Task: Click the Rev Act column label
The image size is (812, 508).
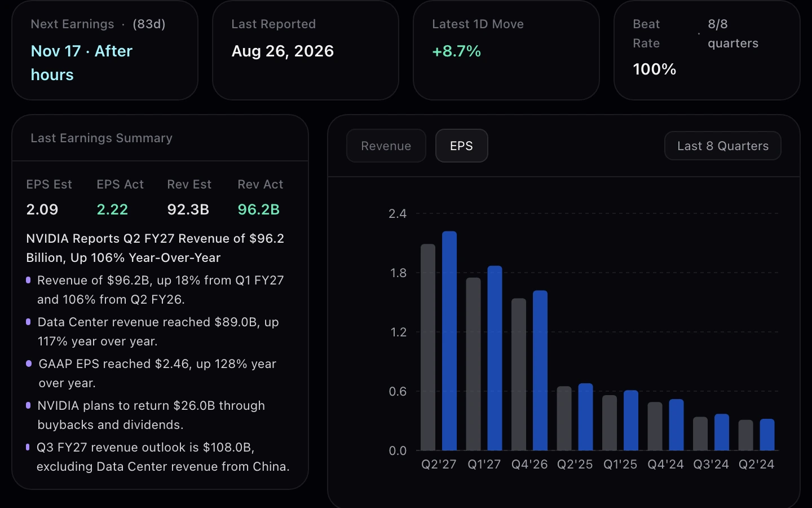Action: pos(261,184)
